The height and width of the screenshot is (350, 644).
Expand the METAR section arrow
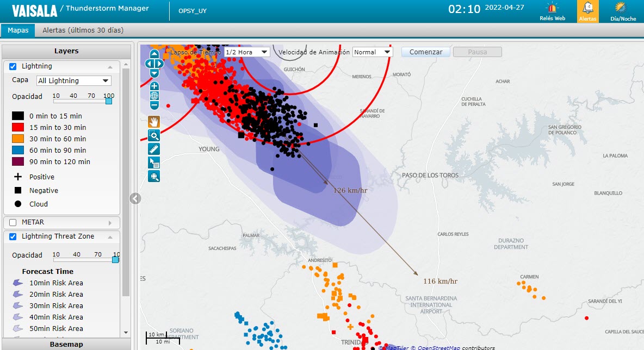110,223
